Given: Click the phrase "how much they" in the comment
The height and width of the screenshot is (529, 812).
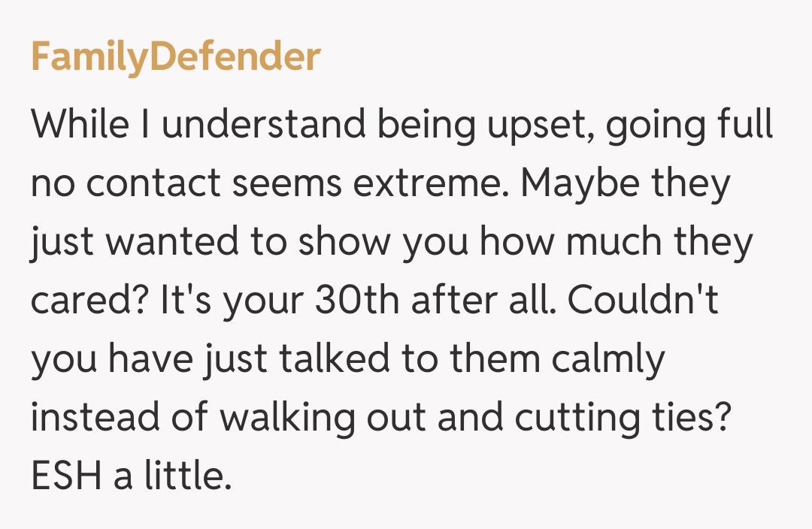Looking at the screenshot, I should [617, 243].
